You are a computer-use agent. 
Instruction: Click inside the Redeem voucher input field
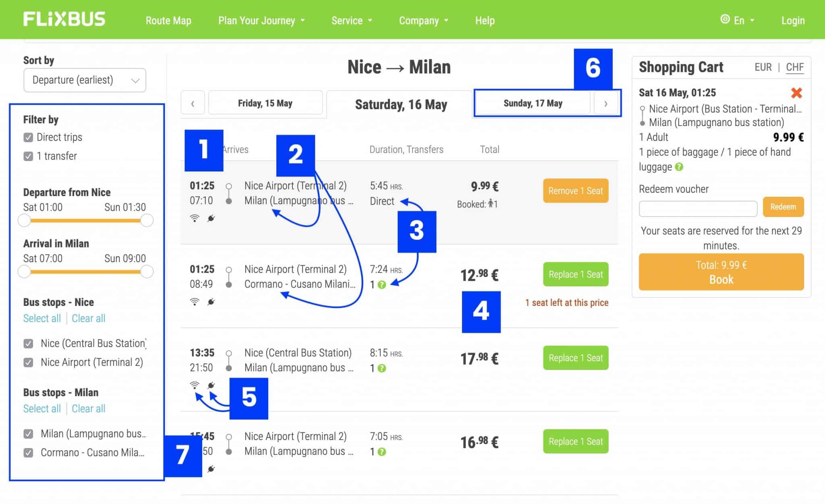[x=698, y=209]
